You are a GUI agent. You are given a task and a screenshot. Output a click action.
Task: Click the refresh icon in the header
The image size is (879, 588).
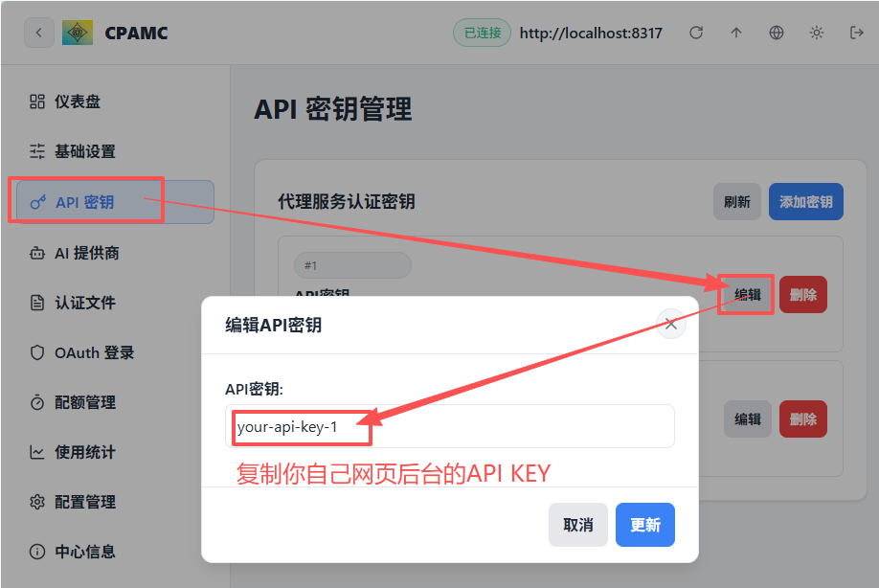pos(696,33)
